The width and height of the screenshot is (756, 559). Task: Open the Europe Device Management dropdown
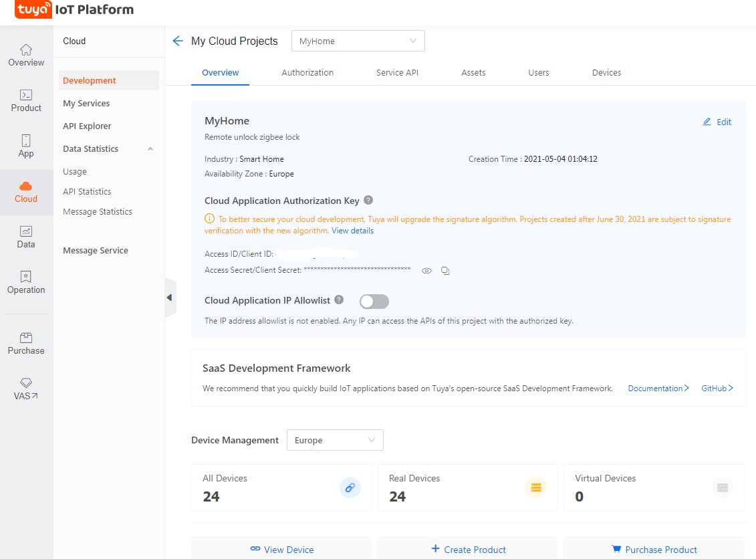pyautogui.click(x=335, y=440)
